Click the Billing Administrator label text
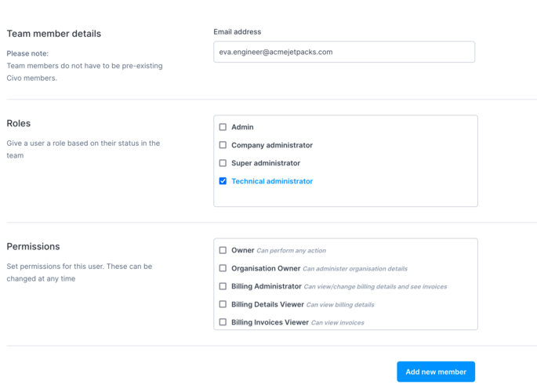 click(x=266, y=286)
